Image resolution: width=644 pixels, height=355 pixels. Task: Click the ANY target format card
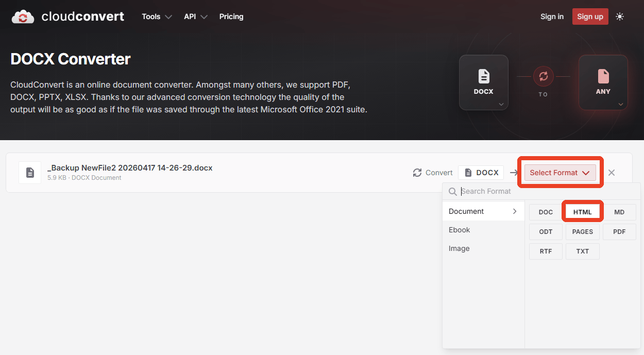603,82
